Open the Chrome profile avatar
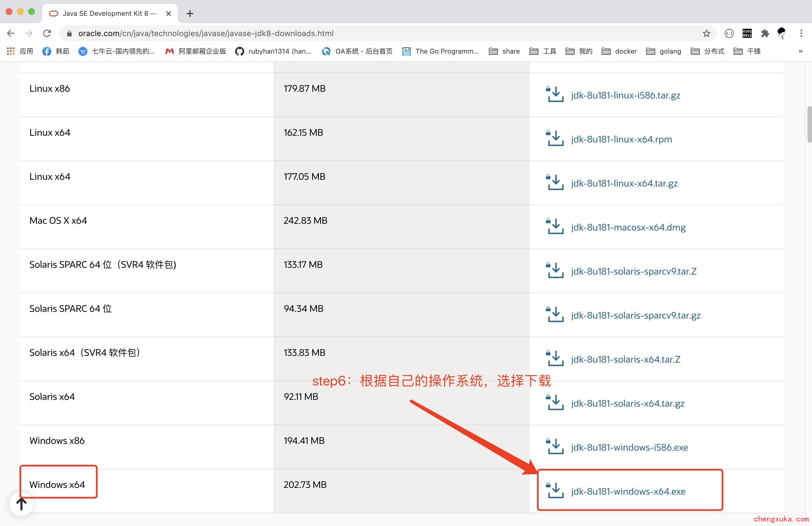The height and width of the screenshot is (526, 812). click(781, 33)
